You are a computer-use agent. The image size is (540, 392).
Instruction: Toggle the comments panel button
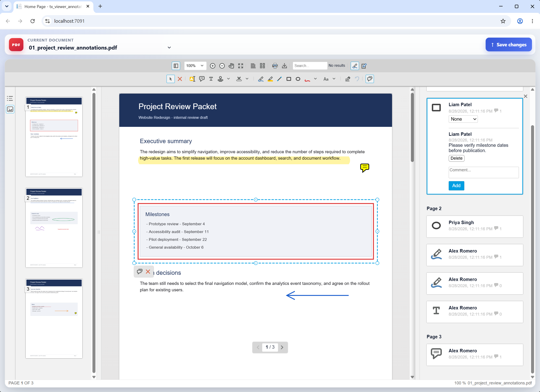point(370,79)
